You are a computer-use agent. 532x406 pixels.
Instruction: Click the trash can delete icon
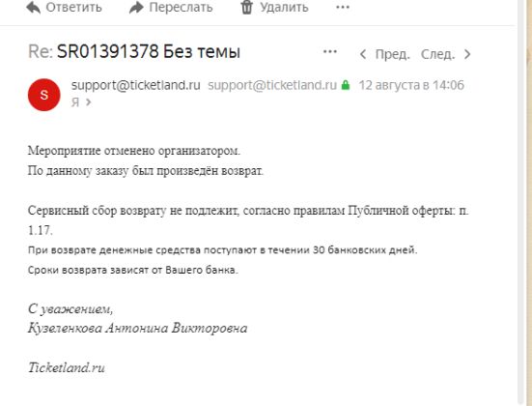pos(247,7)
